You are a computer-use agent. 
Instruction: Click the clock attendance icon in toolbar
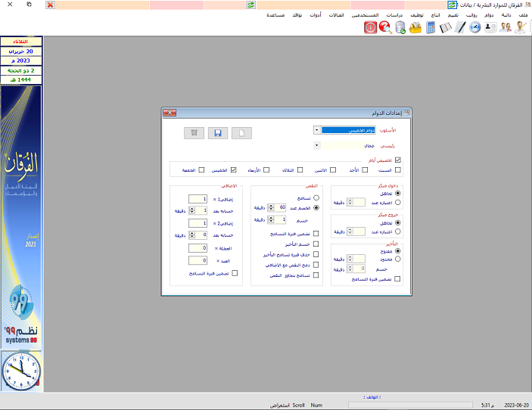(x=475, y=27)
